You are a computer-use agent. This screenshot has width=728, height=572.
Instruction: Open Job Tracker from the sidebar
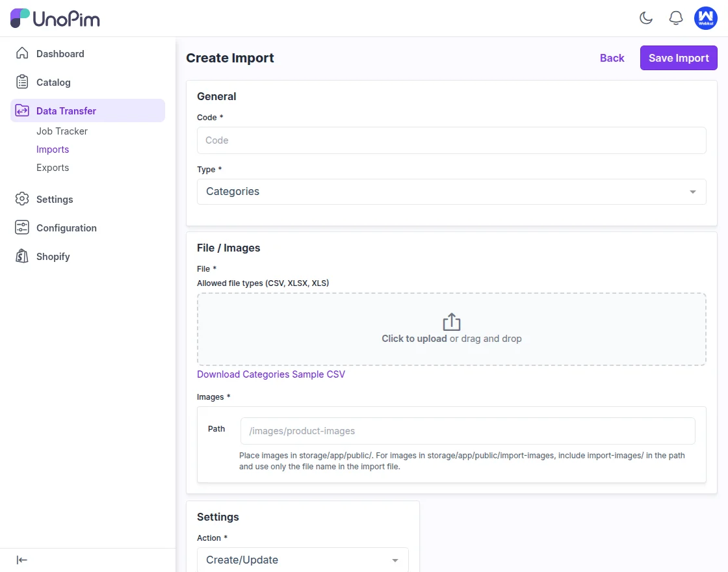(62, 131)
